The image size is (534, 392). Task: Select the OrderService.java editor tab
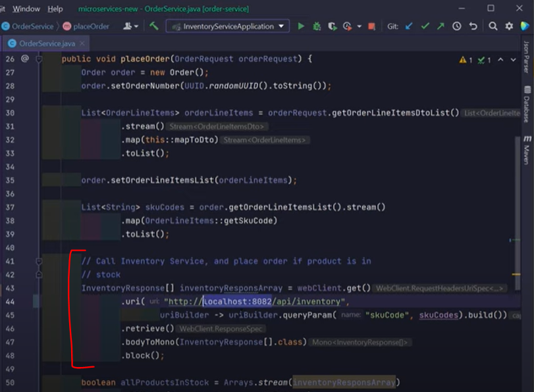(47, 43)
